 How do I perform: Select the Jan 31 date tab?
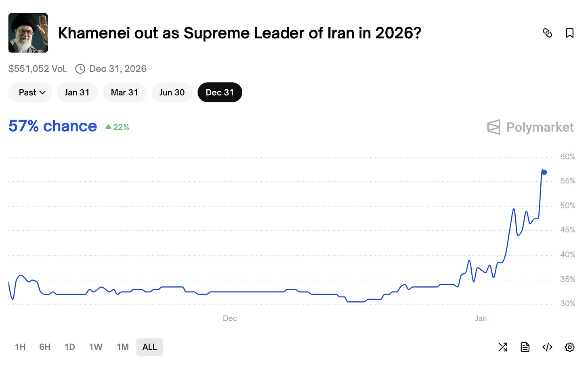pyautogui.click(x=77, y=92)
